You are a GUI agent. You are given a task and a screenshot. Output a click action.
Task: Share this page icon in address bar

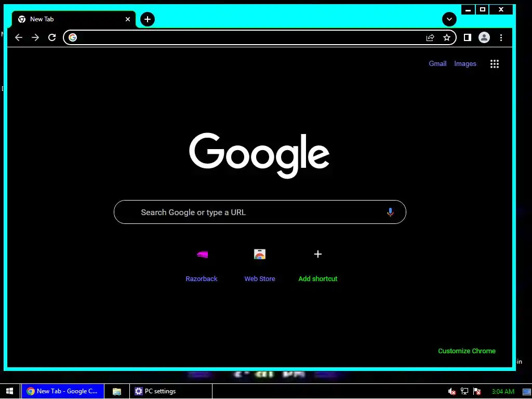(x=430, y=37)
